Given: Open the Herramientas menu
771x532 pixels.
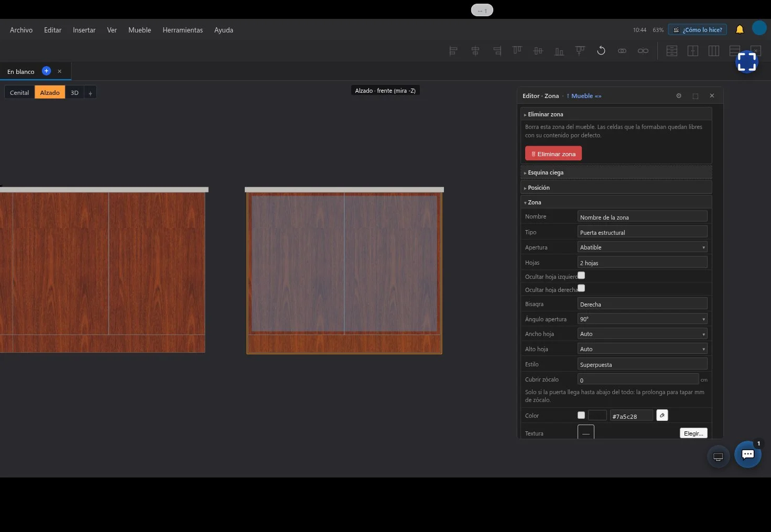Looking at the screenshot, I should (182, 30).
